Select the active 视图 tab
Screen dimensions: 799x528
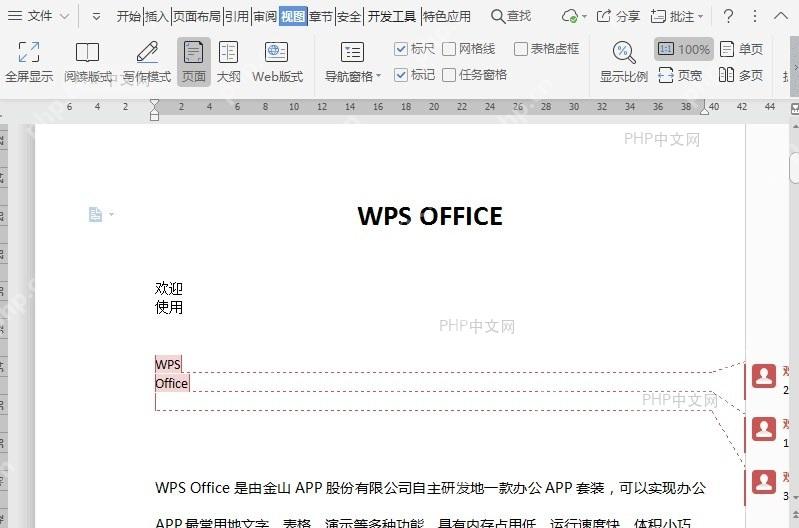point(293,16)
